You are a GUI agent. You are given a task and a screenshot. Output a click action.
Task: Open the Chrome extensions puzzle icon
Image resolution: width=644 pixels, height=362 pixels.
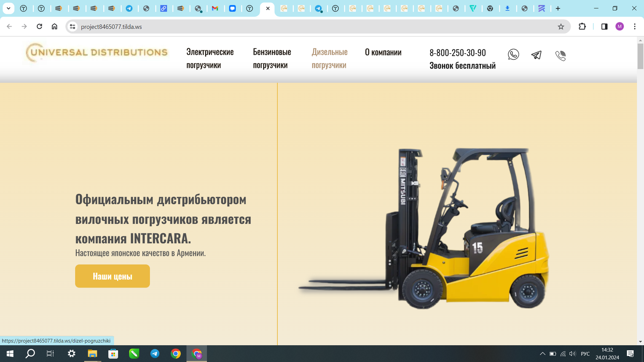[x=582, y=27]
